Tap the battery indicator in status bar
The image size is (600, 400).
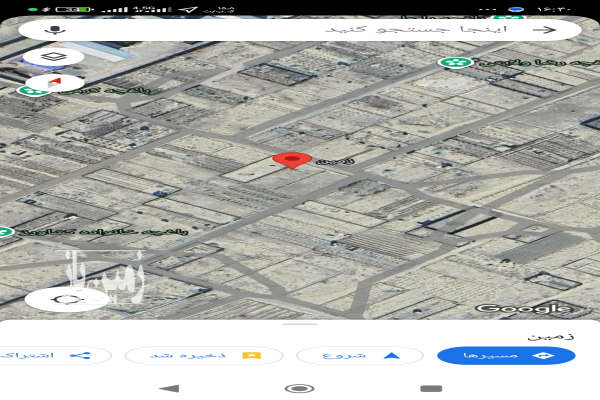pos(74,9)
